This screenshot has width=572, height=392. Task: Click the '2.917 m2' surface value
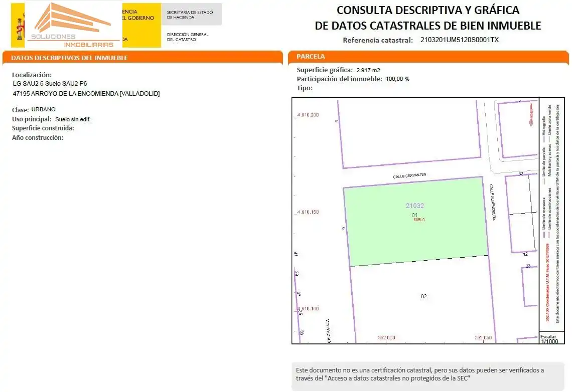click(x=368, y=70)
